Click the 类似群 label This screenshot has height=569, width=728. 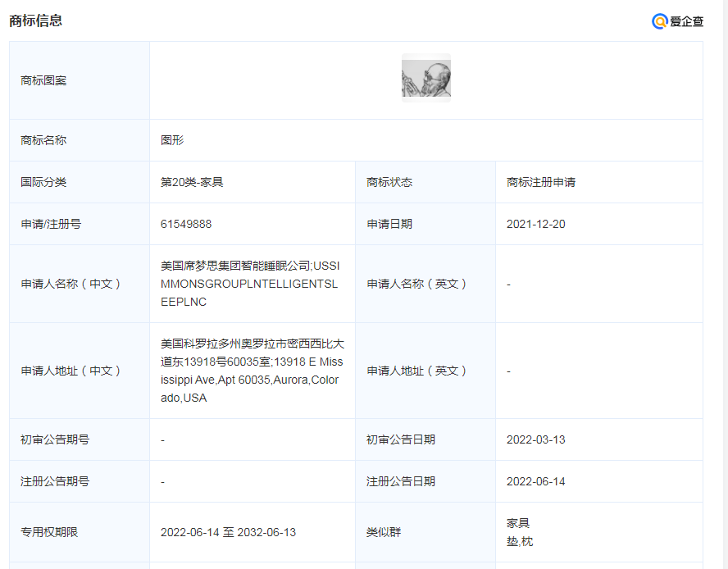(384, 532)
